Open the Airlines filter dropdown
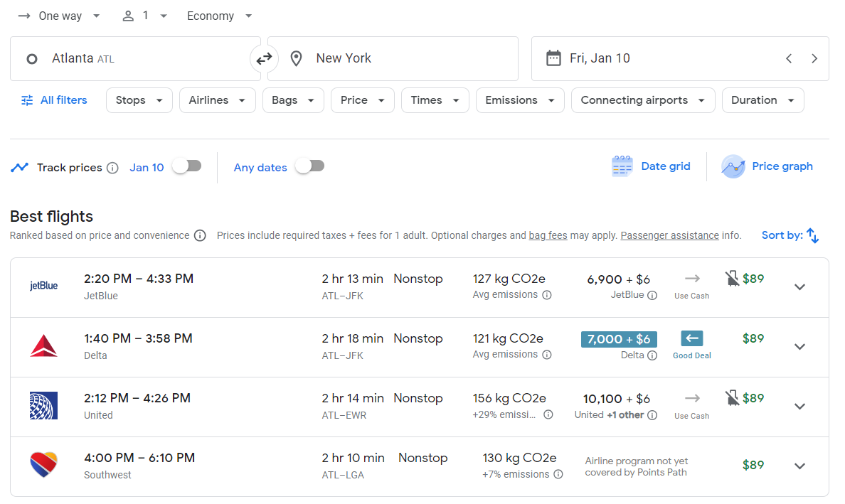 (x=217, y=100)
